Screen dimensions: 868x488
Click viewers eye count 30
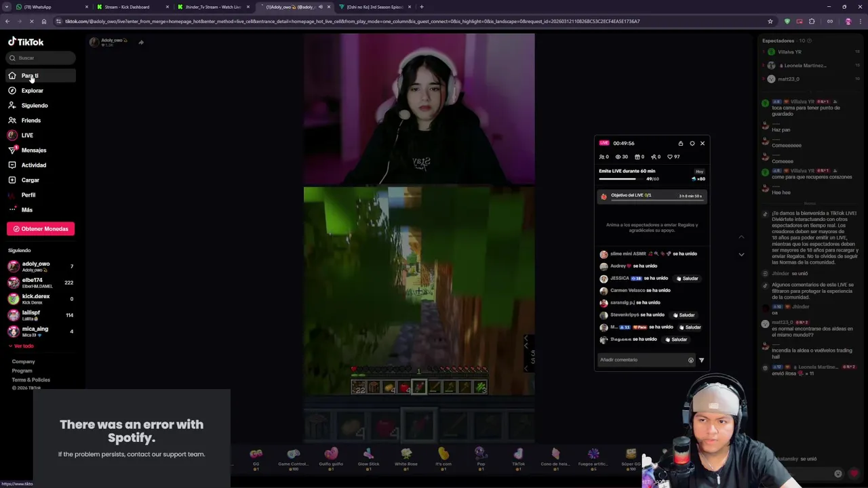point(621,157)
